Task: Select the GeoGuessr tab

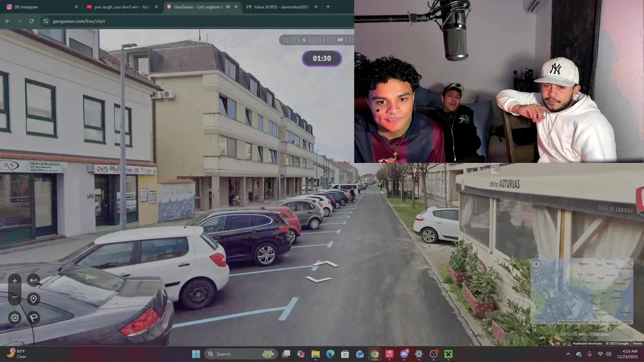Action: (x=201, y=7)
